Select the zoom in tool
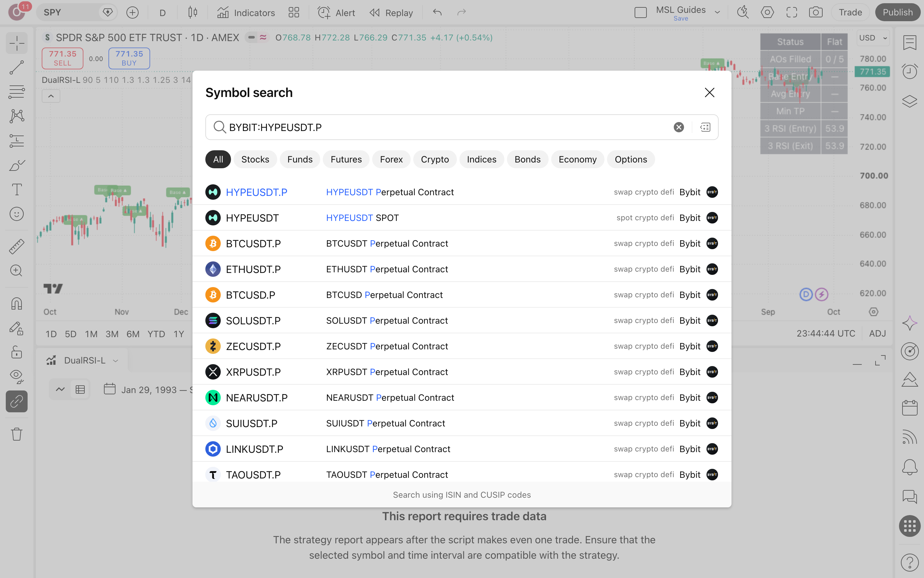This screenshot has width=924, height=578. pos(17,271)
